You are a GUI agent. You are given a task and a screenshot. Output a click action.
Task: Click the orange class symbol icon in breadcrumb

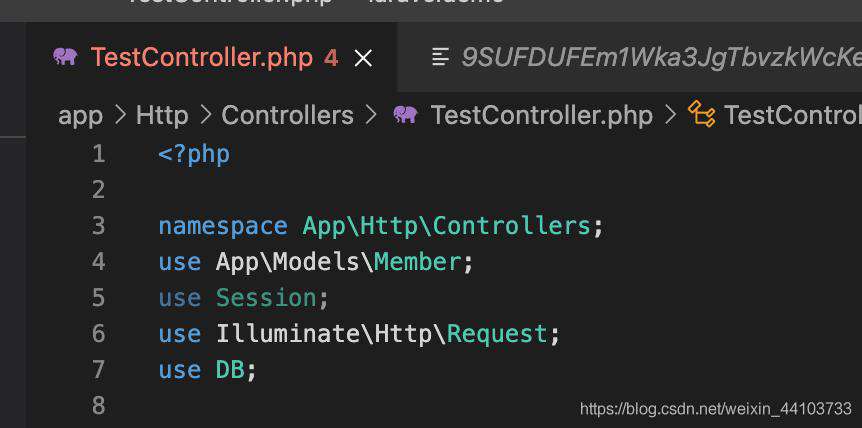[x=702, y=114]
